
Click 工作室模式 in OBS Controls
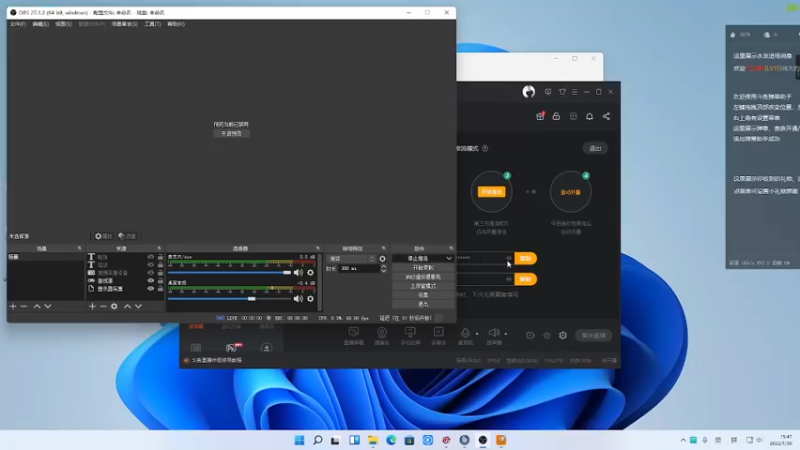pos(423,286)
